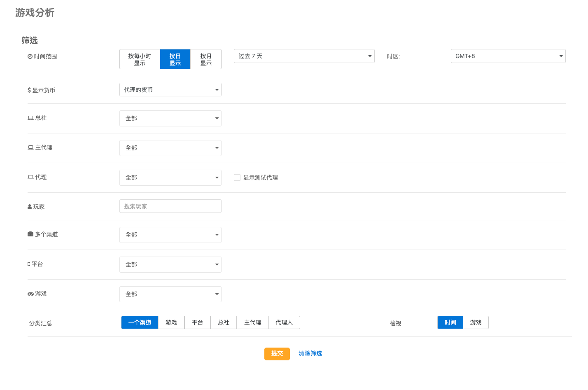Select 按每小时显示 time granularity
The height and width of the screenshot is (390, 588).
click(140, 59)
